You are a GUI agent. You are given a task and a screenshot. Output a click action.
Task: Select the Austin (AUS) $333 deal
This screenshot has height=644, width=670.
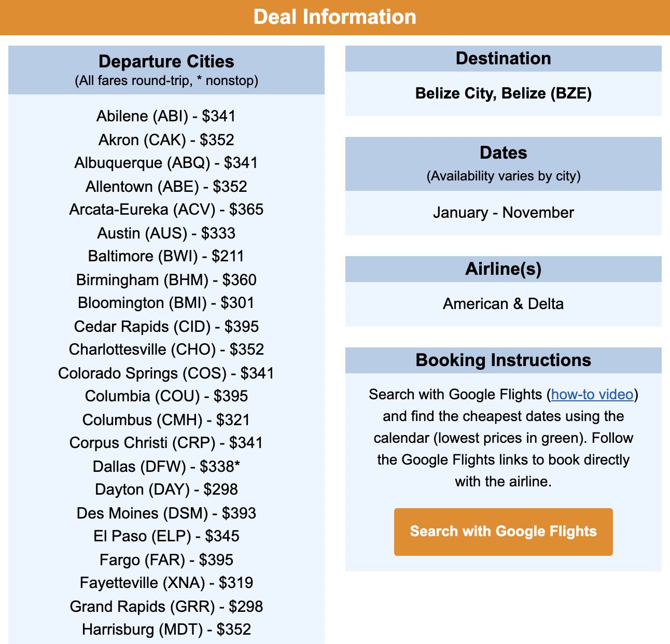(x=166, y=233)
